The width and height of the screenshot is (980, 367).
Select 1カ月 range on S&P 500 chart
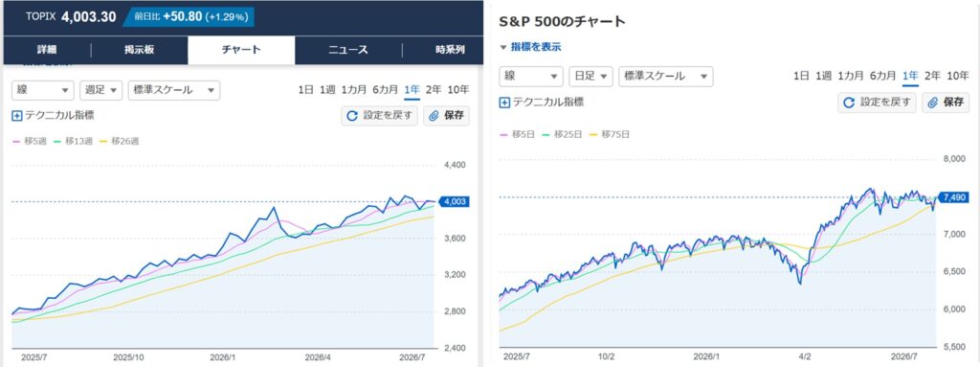pyautogui.click(x=851, y=76)
